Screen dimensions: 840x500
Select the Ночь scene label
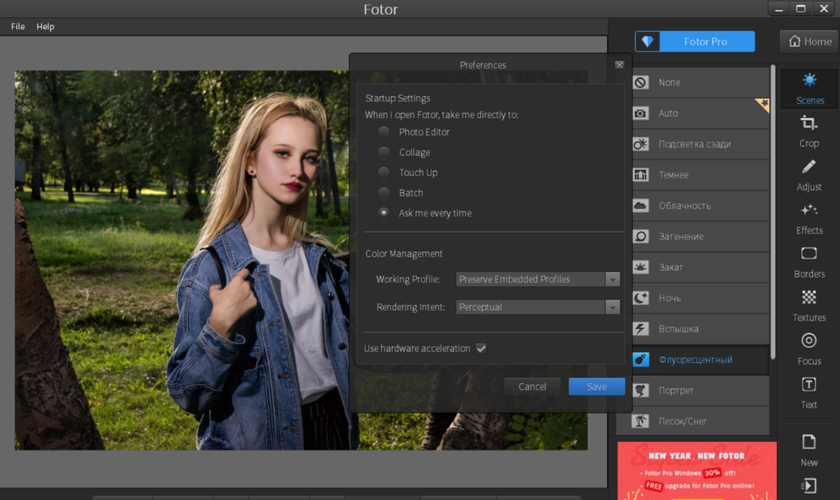[x=670, y=298]
